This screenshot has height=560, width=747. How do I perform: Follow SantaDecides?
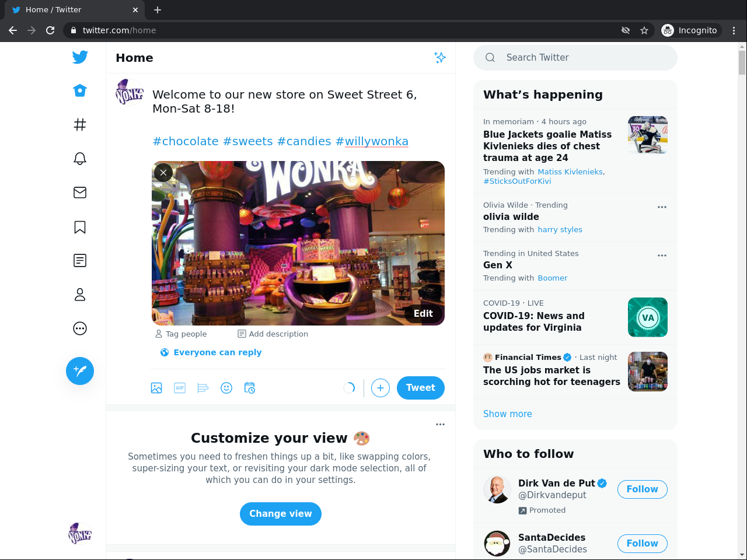[x=643, y=544]
